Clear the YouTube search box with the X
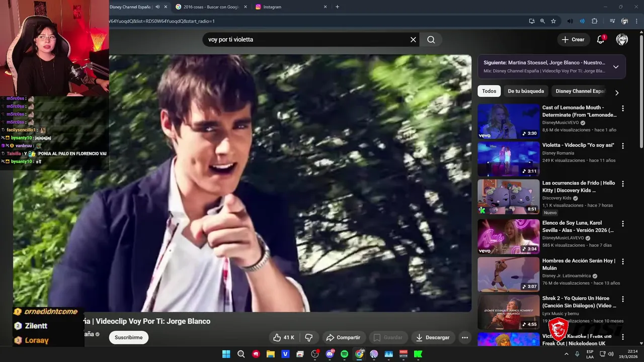Viewport: 644px width, 362px height. pos(413,40)
